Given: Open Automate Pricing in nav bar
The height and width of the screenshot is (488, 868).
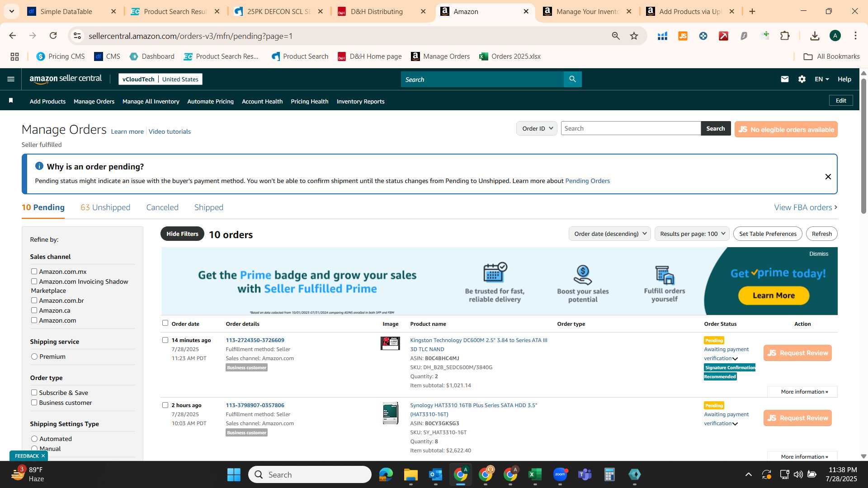Looking at the screenshot, I should pos(210,102).
